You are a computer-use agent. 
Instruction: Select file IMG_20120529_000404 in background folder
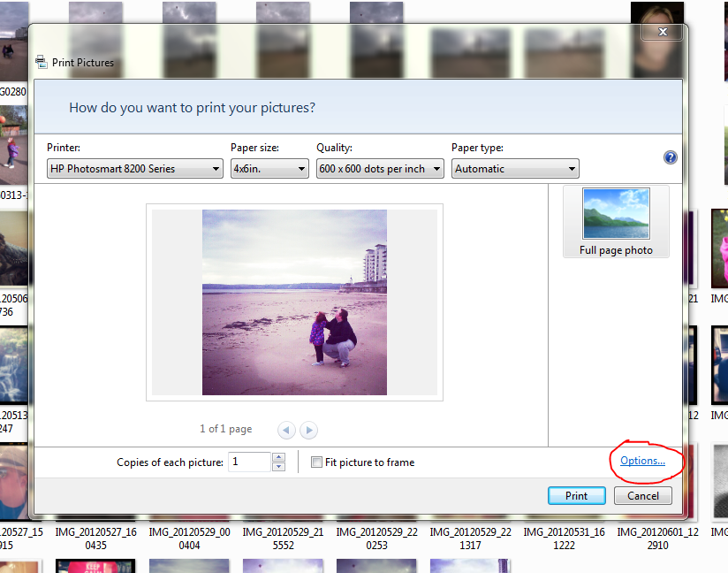click(x=189, y=539)
